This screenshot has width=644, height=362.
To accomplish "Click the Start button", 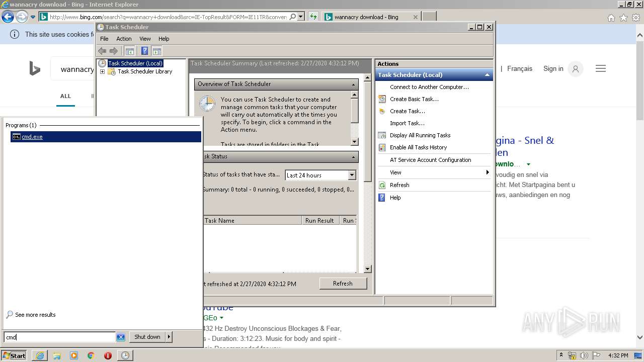I will point(14,355).
